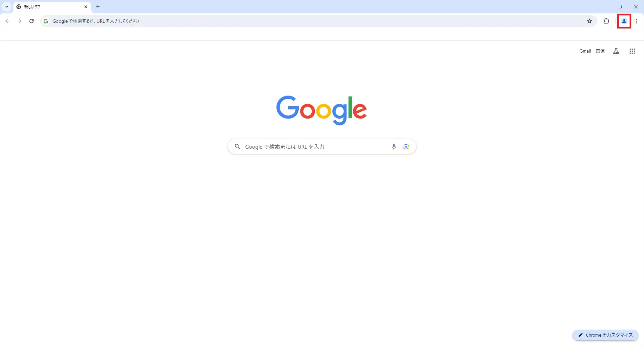This screenshot has width=644, height=346.
Task: Open the Extensions puzzle icon
Action: point(606,21)
